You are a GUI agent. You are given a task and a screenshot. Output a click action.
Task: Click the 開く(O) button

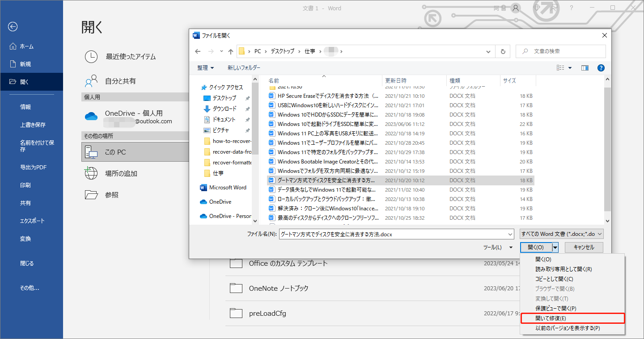[536, 247]
